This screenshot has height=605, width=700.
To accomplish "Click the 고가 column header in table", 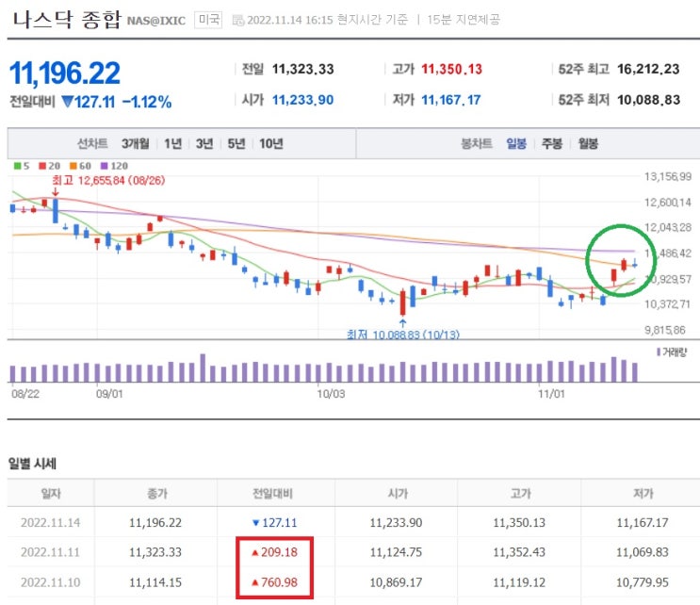I will (521, 494).
